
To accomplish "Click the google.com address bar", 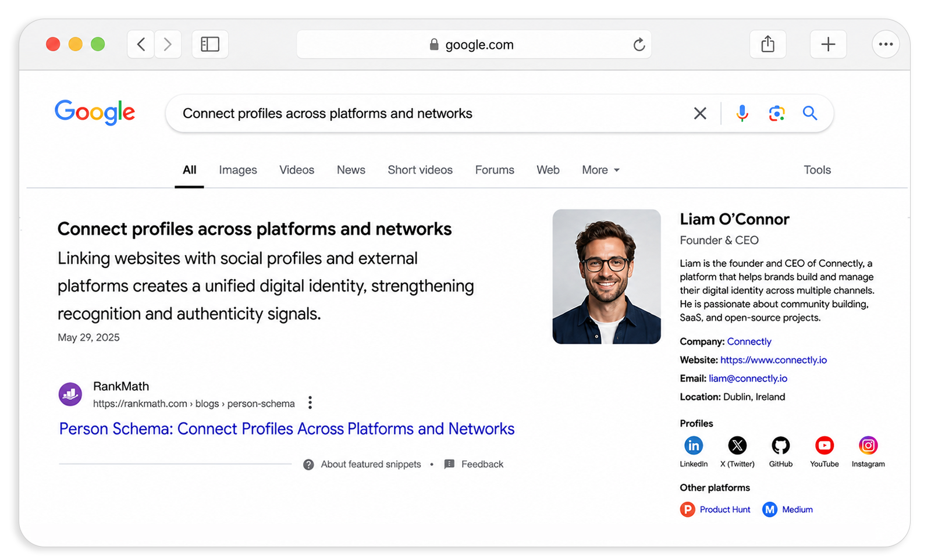I will click(474, 45).
